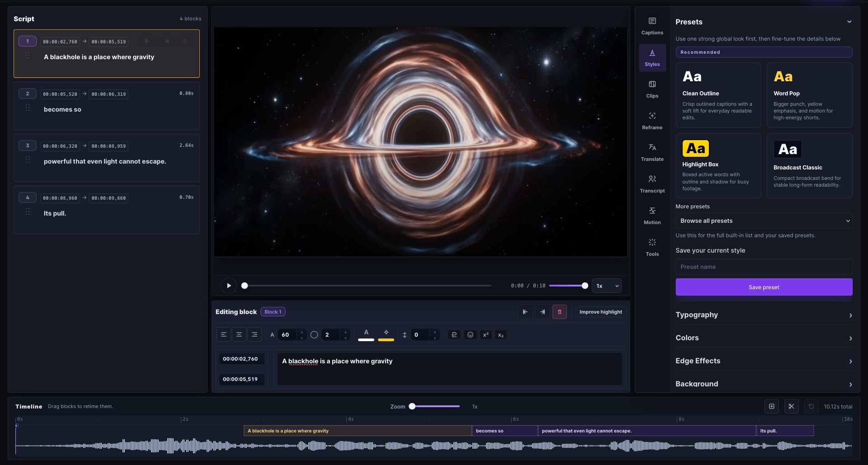
Task: Apply superscript formatting
Action: 486,335
